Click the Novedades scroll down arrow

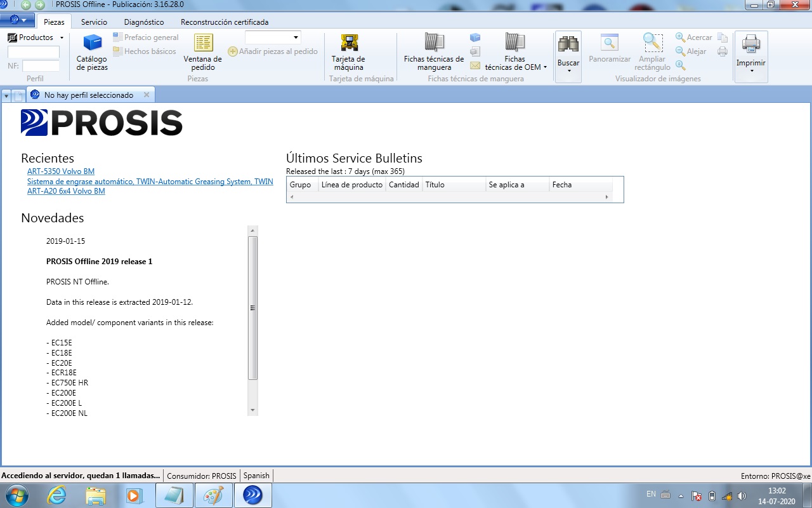coord(252,410)
